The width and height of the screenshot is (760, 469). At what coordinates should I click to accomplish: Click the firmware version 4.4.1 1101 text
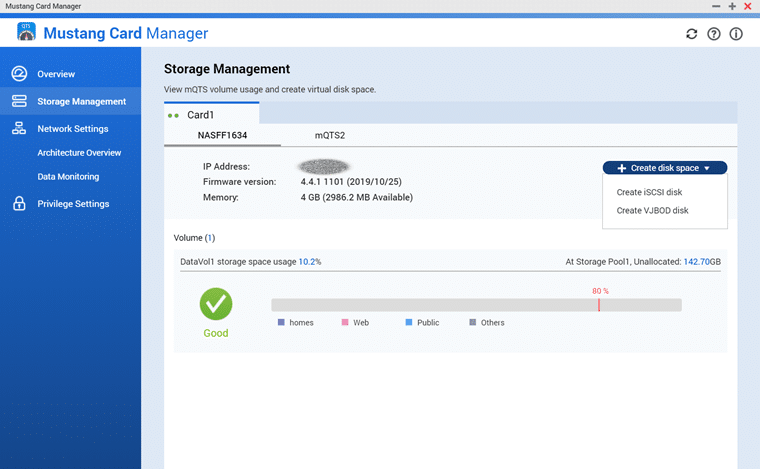point(351,182)
